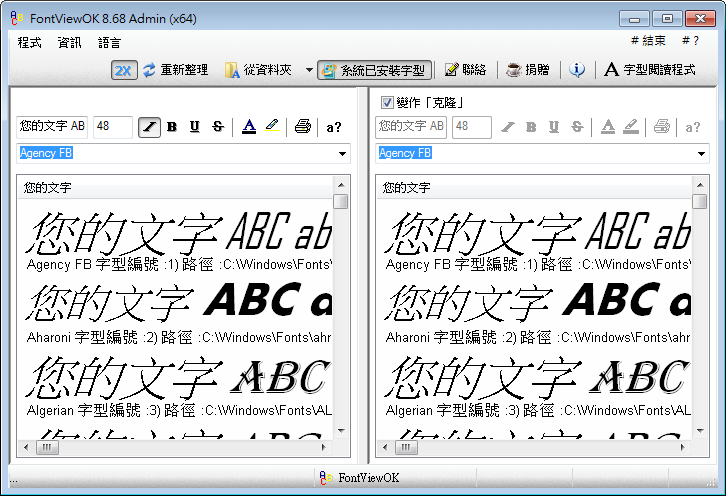Click left list horizontal scroll right arrow

pyautogui.click(x=323, y=447)
